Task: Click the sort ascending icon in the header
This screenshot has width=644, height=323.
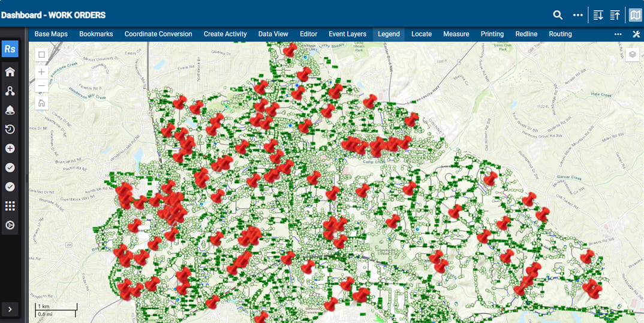Action: tap(615, 15)
